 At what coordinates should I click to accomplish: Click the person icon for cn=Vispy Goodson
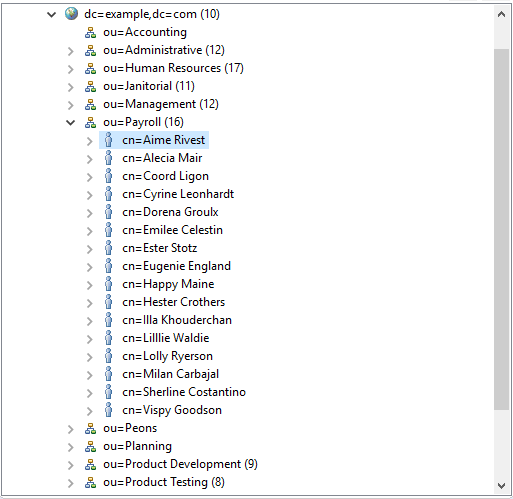click(109, 410)
